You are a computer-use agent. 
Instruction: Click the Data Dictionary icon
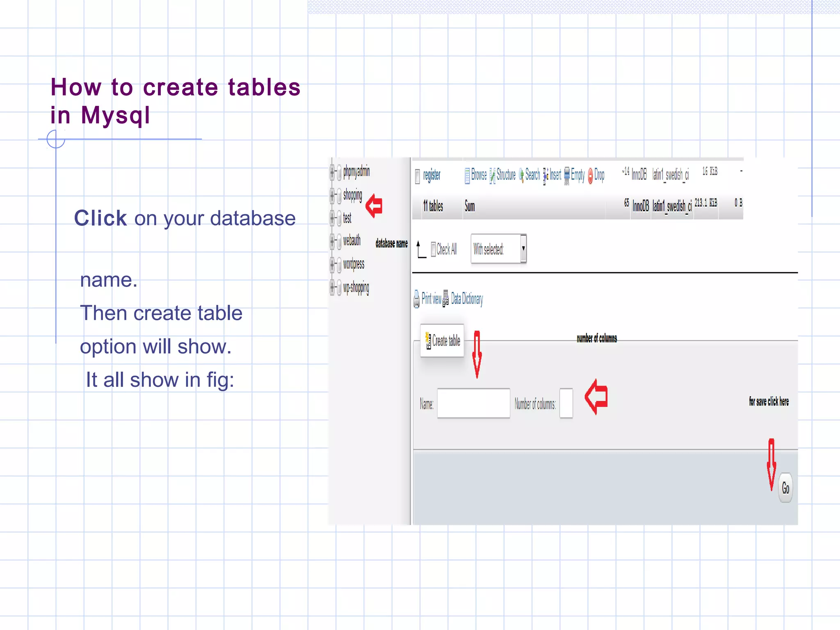[446, 299]
